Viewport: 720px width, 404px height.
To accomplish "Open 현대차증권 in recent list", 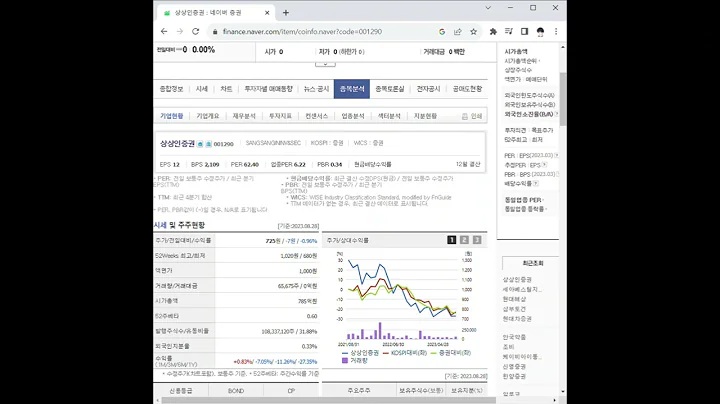I will (x=517, y=319).
